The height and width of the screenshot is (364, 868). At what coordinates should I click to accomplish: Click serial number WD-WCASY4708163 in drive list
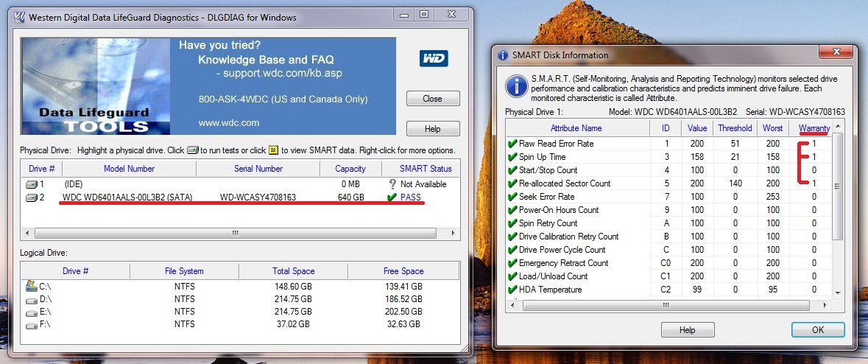click(x=258, y=197)
